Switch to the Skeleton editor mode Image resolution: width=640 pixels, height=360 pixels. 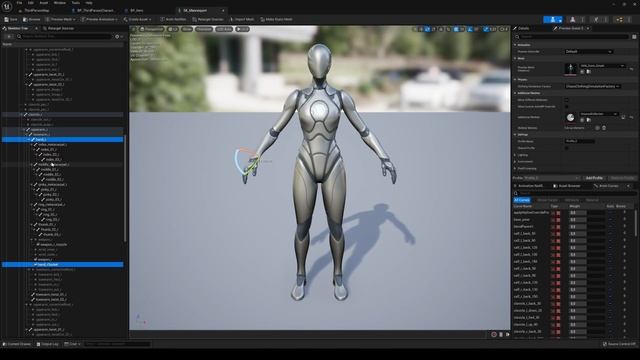pyautogui.click(x=552, y=19)
